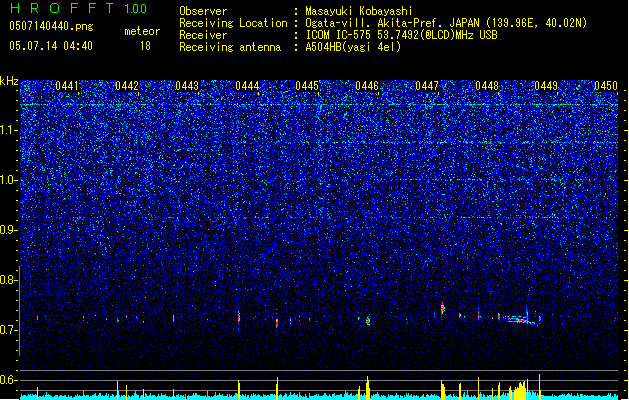Click the 0445 time marker
The width and height of the screenshot is (629, 400).
click(x=307, y=86)
